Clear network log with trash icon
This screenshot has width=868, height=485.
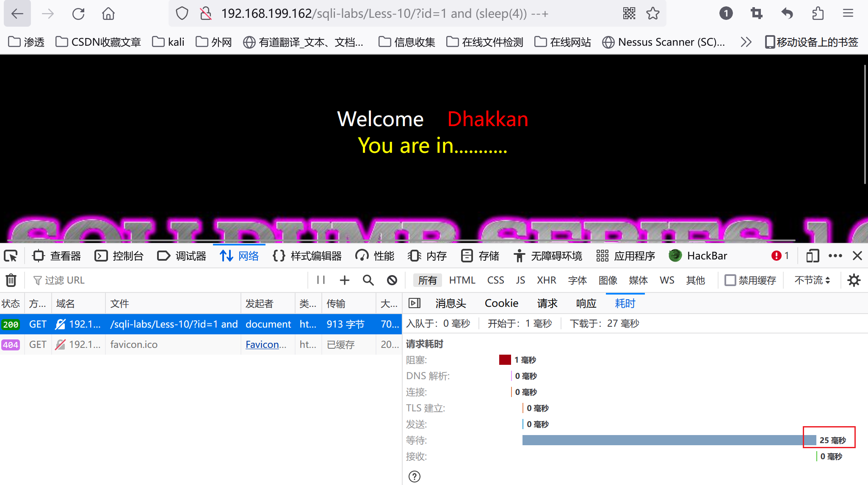coord(11,280)
